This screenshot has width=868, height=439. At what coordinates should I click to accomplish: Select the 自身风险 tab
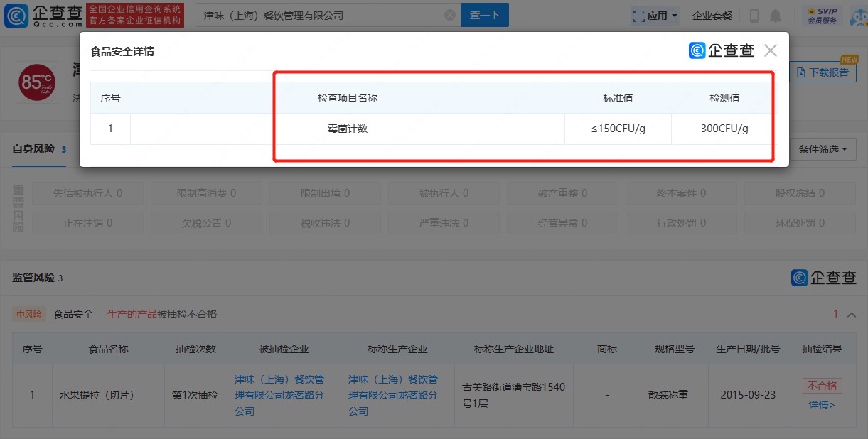(x=39, y=149)
